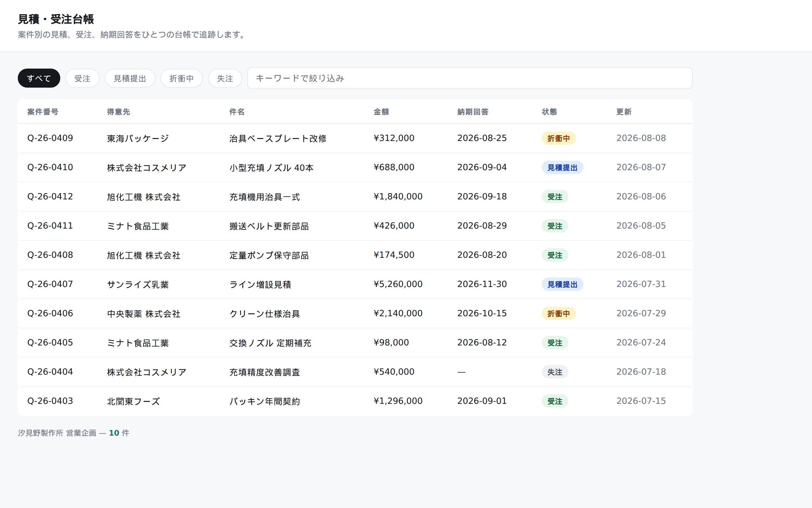
Task: Click the 折衝中 badge for Q-26-0409
Action: click(x=559, y=138)
